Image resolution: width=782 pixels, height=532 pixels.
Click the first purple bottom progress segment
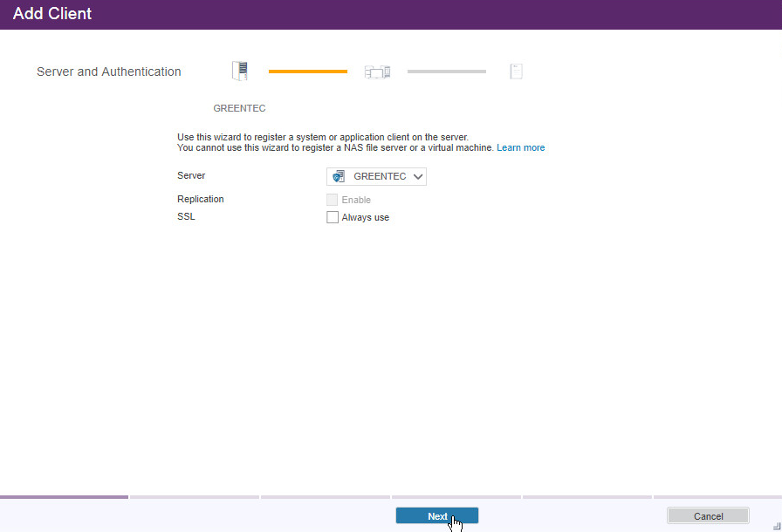pyautogui.click(x=64, y=497)
